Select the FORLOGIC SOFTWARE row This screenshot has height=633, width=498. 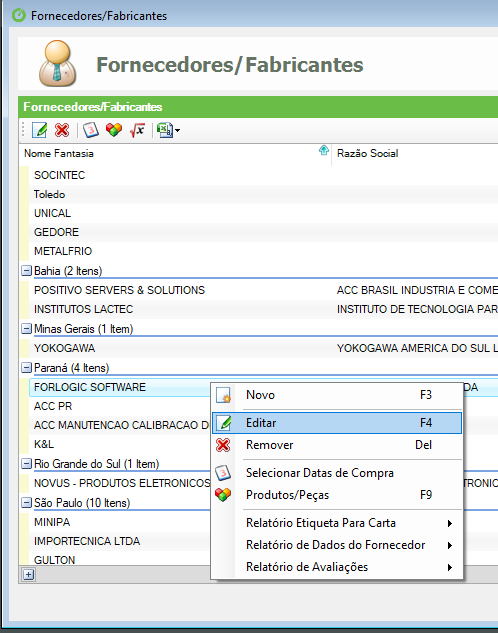pyautogui.click(x=119, y=387)
